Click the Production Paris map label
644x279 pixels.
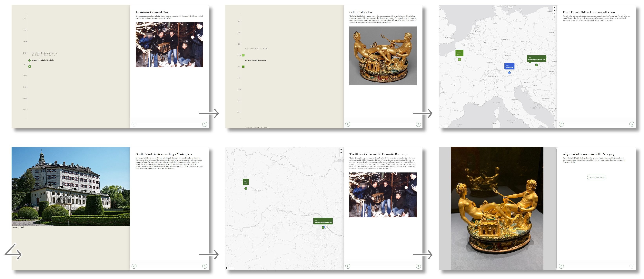459,53
